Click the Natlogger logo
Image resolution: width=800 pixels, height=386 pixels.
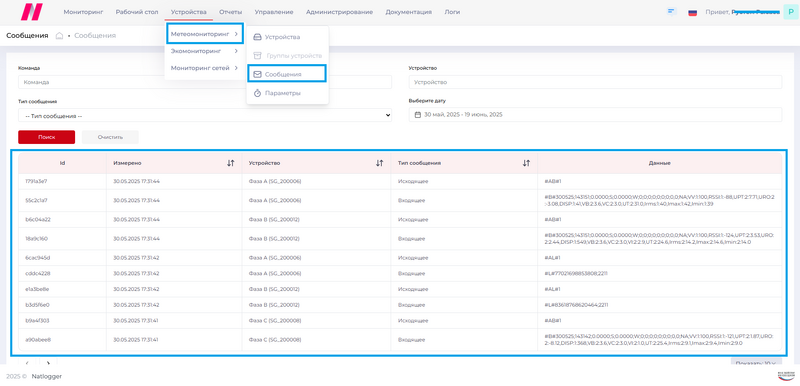pyautogui.click(x=32, y=12)
